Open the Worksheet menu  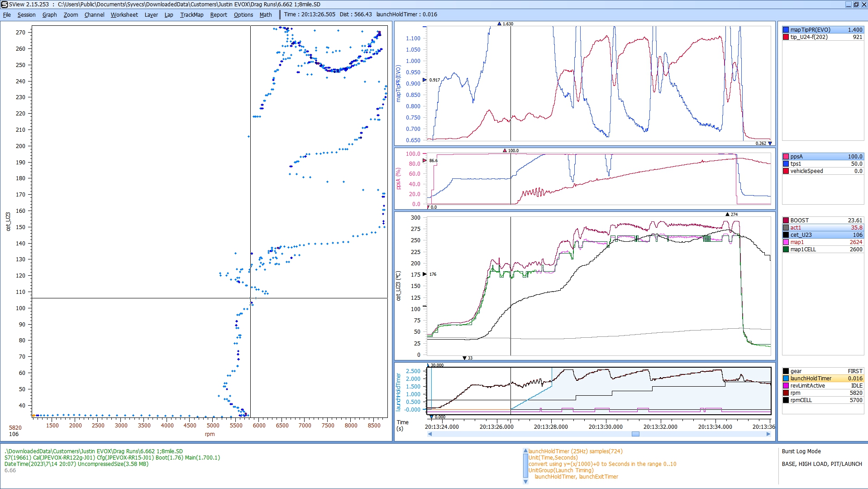[x=124, y=14]
